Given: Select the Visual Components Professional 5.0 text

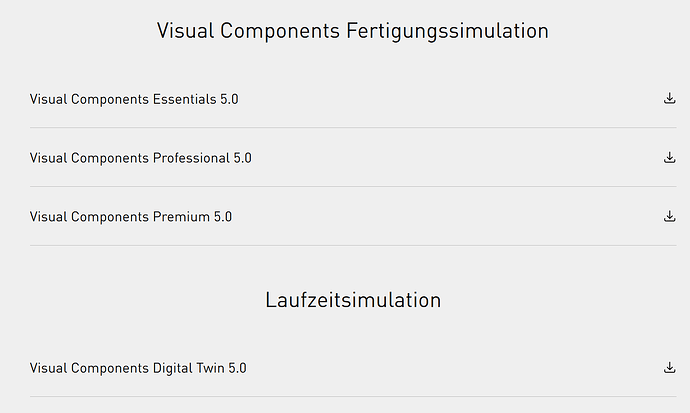Looking at the screenshot, I should [x=141, y=158].
